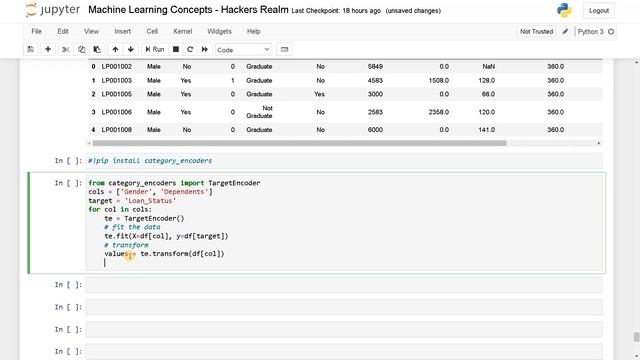Click the third empty code cell
This screenshot has width=640, height=360.
point(344,329)
